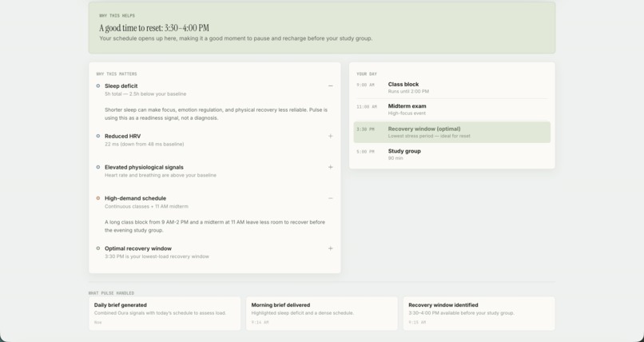Click 'Continuous classes + 11 AM midterm' subtitle

coord(147,206)
